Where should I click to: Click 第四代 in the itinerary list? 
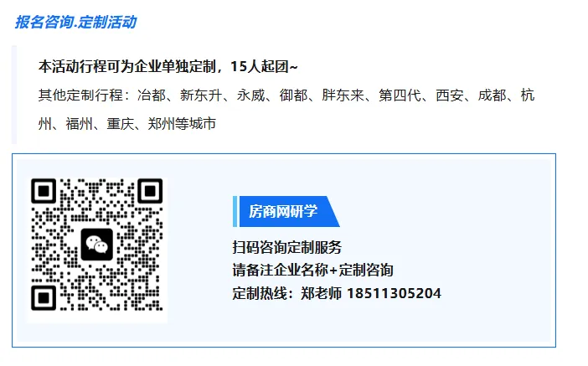400,95
